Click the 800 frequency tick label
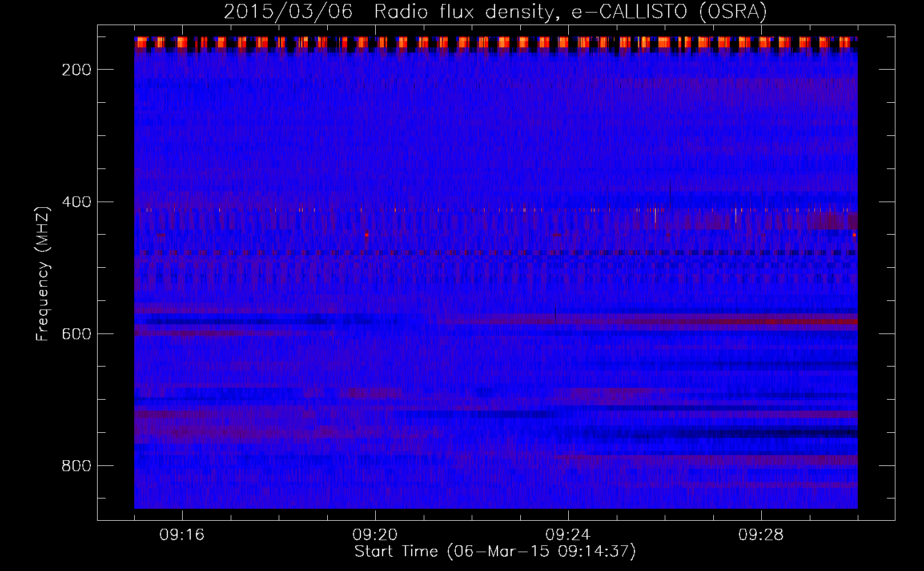The image size is (924, 571). (x=77, y=466)
